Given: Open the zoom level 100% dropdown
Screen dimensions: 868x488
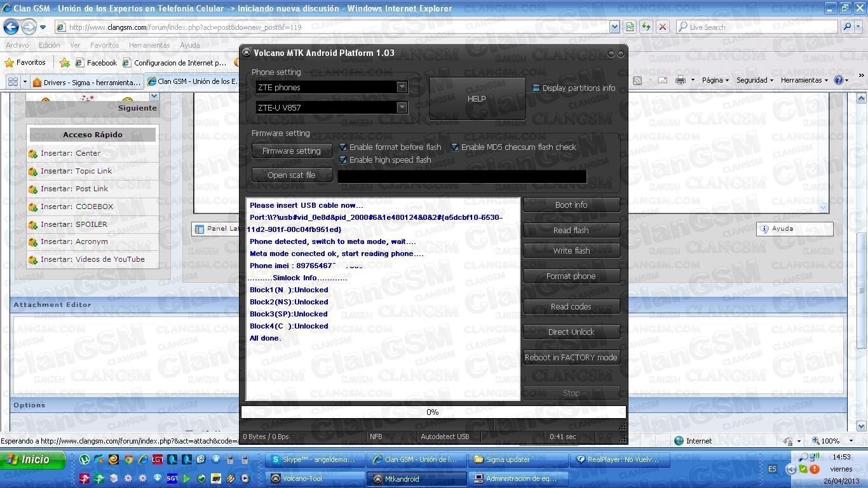Looking at the screenshot, I should (x=851, y=441).
